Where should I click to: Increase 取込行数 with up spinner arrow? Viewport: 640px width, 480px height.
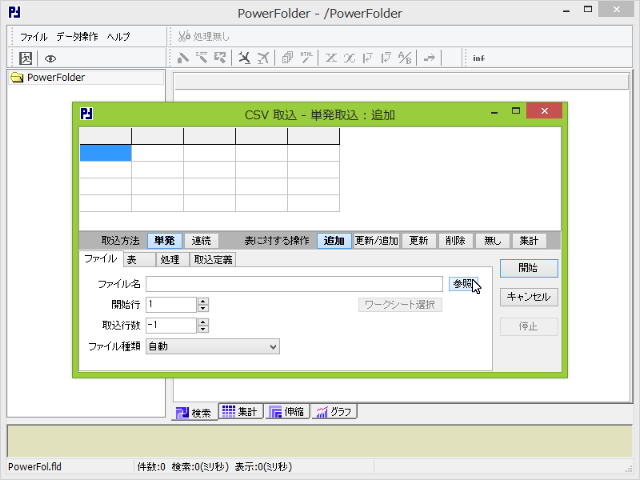point(203,322)
